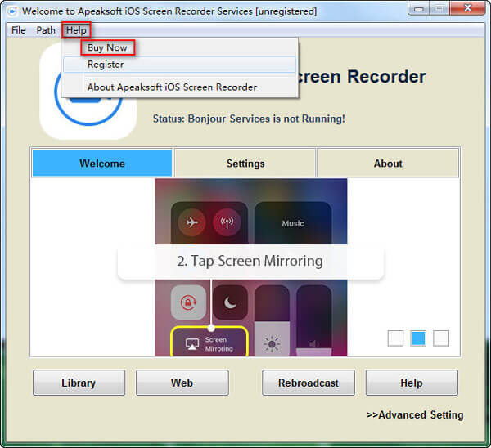Switch to the About tab
This screenshot has height=448, width=491.
tap(388, 163)
